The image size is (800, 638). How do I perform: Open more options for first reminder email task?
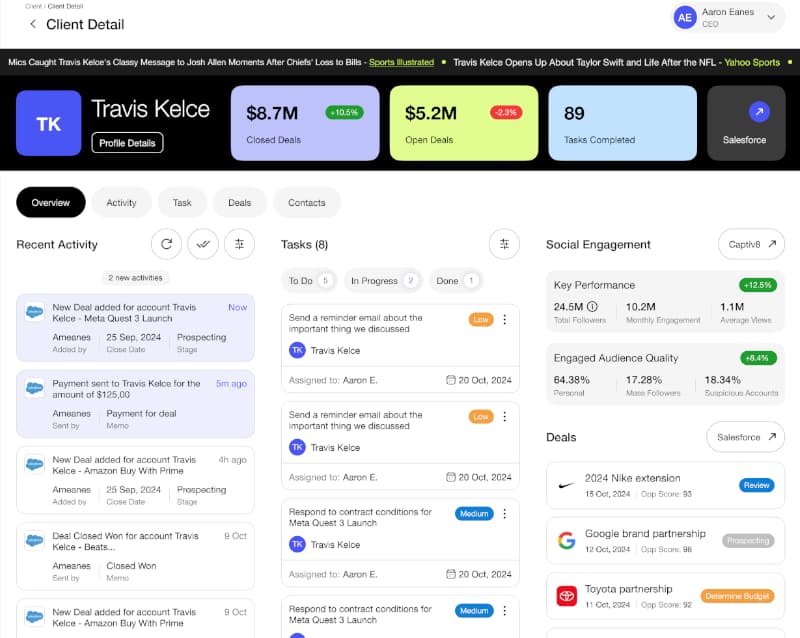505,320
